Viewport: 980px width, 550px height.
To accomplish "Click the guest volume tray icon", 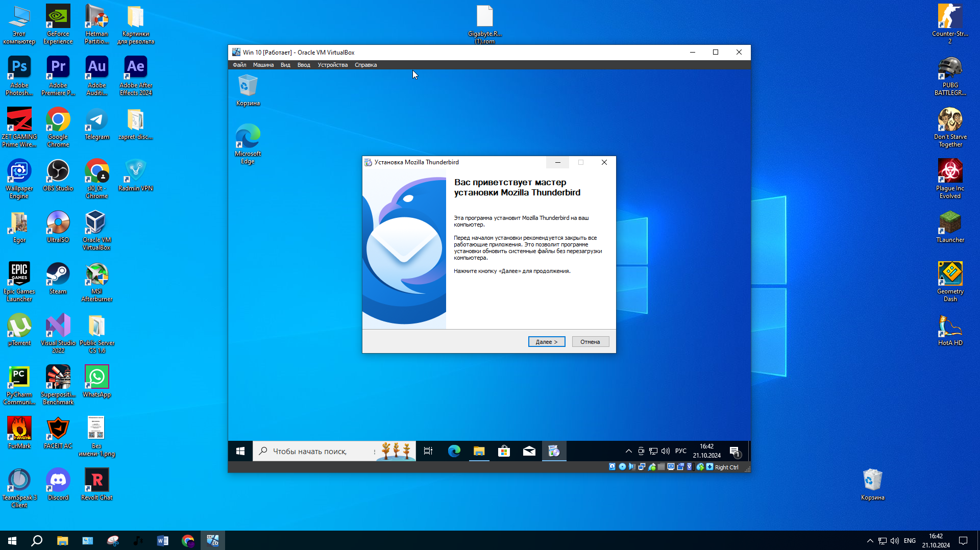I will point(666,451).
